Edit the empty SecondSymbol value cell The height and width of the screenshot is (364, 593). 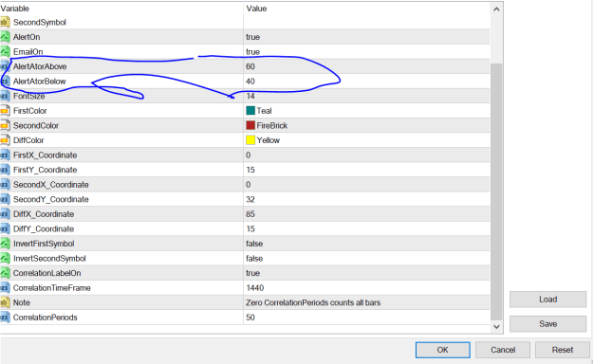click(x=367, y=23)
